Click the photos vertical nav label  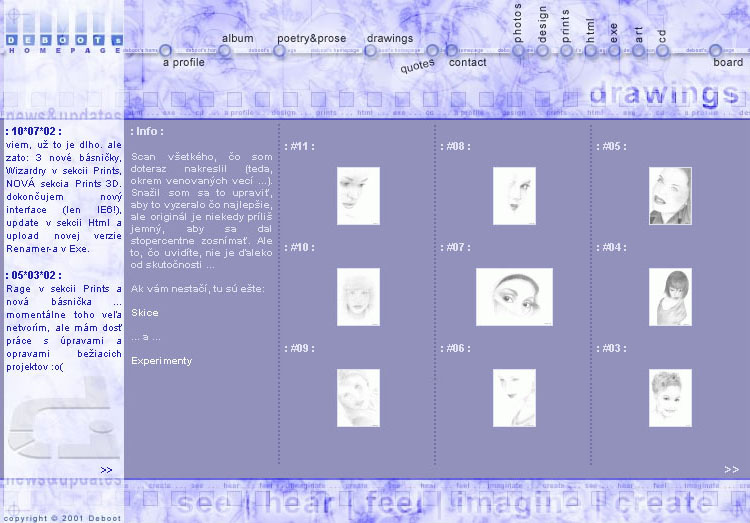(518, 24)
